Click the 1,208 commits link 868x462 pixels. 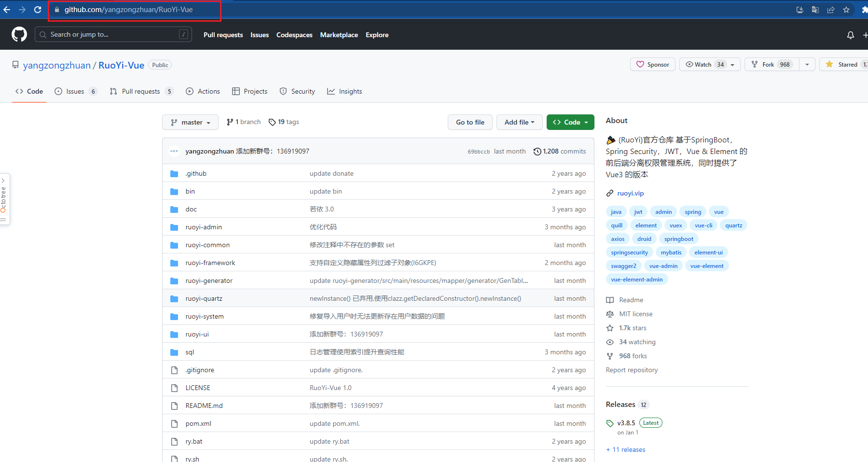(560, 152)
